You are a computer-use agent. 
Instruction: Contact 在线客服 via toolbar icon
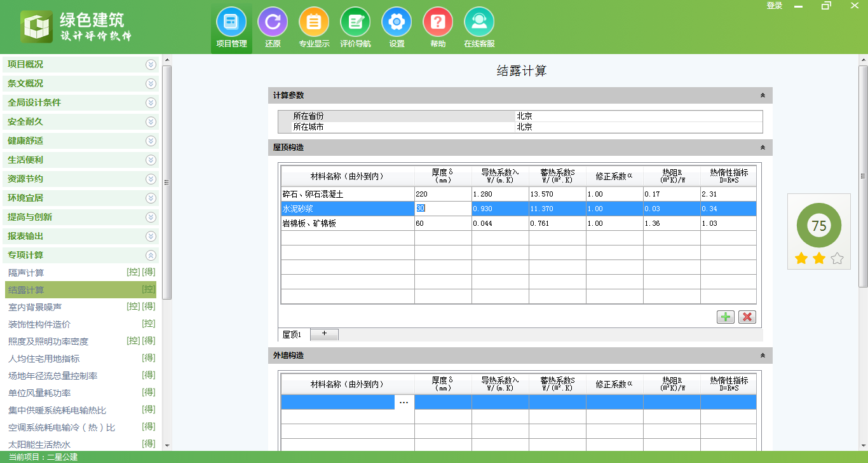click(479, 27)
